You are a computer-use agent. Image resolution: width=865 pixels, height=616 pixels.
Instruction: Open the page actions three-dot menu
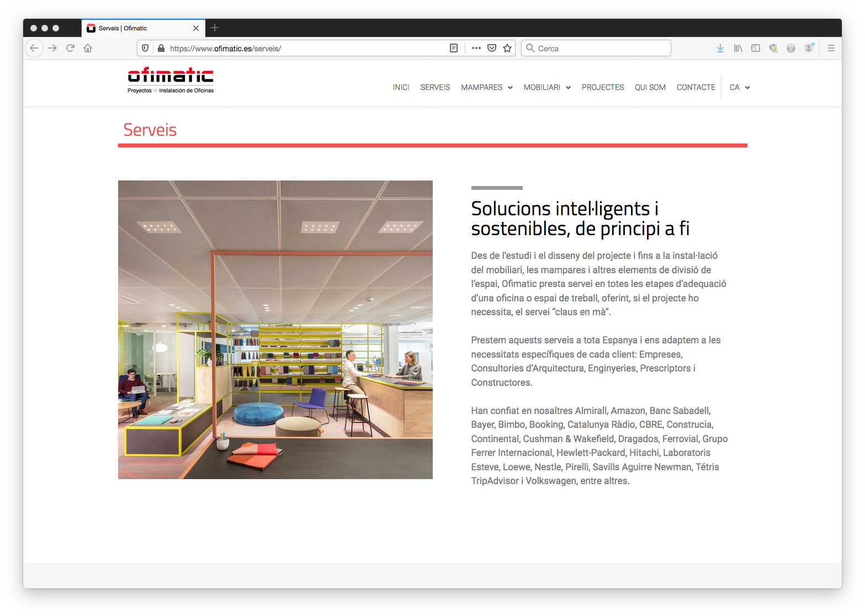(476, 48)
